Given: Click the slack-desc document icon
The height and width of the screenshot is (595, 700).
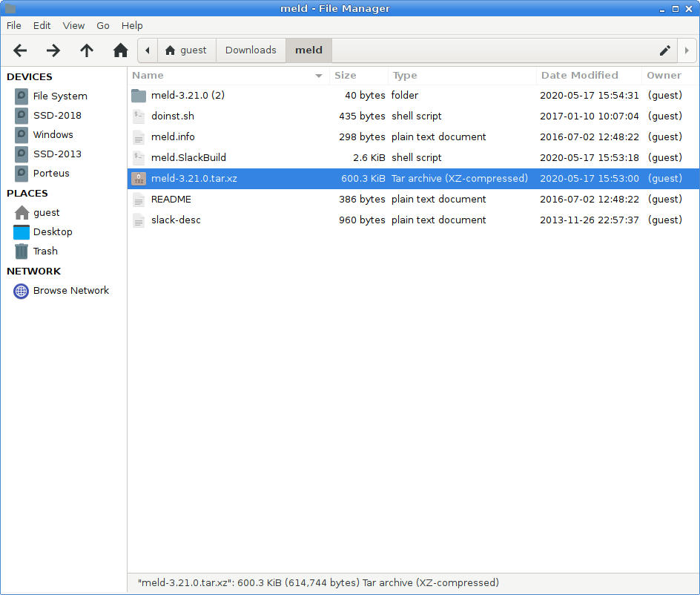Looking at the screenshot, I should pyautogui.click(x=139, y=220).
